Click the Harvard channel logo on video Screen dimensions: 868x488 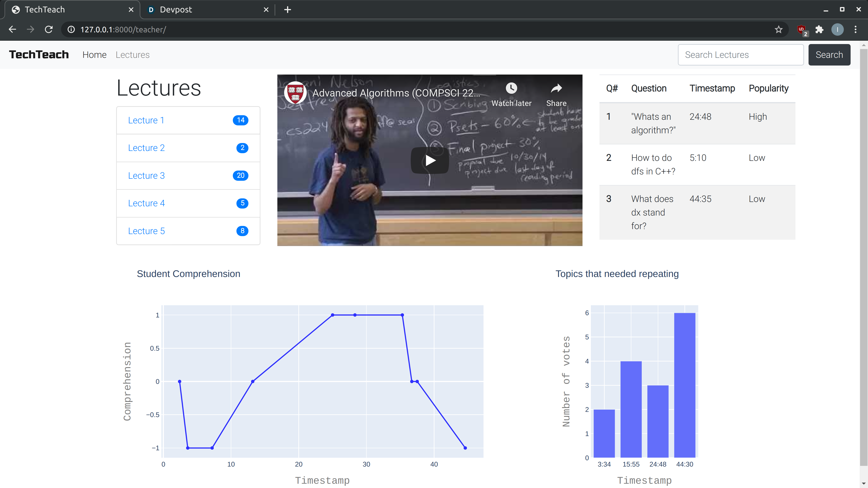[295, 93]
